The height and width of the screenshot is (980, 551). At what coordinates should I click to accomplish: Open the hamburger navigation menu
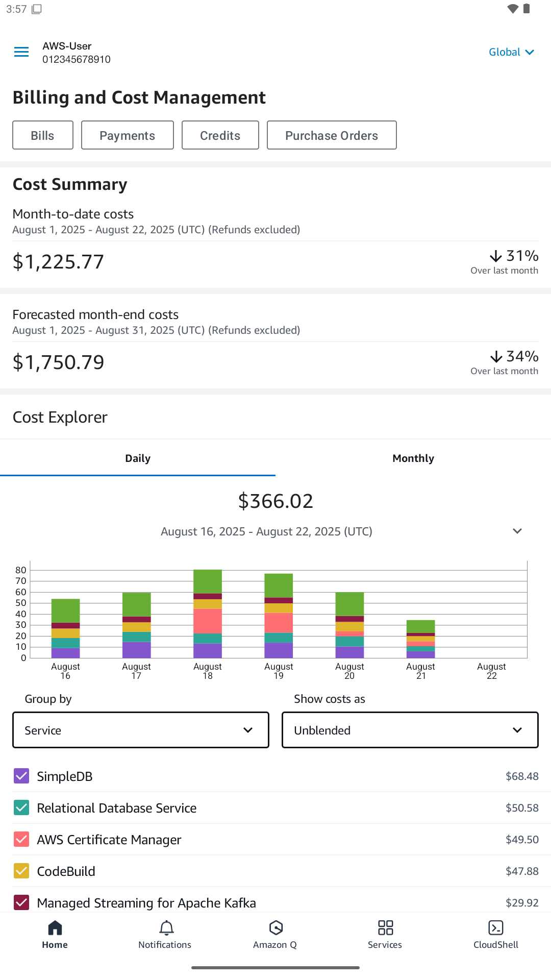(x=21, y=52)
